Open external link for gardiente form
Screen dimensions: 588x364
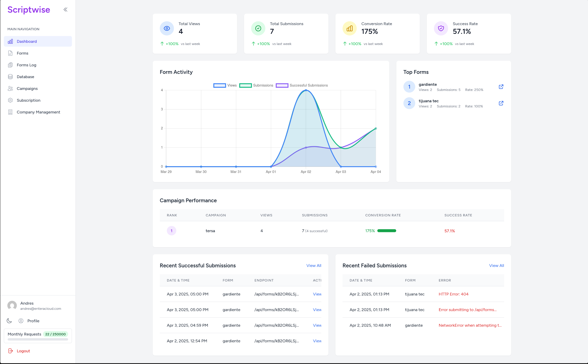click(501, 87)
